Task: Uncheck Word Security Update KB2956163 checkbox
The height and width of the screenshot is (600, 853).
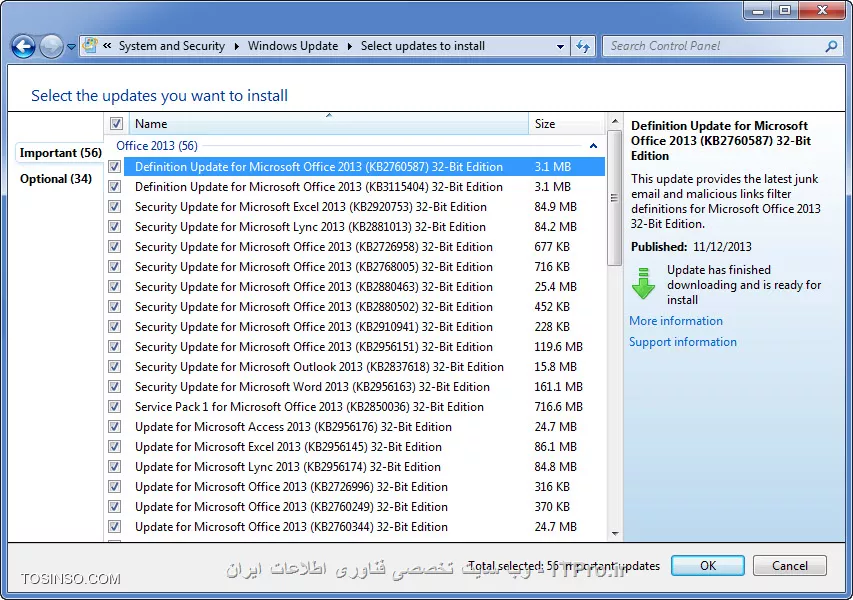Action: coord(114,386)
